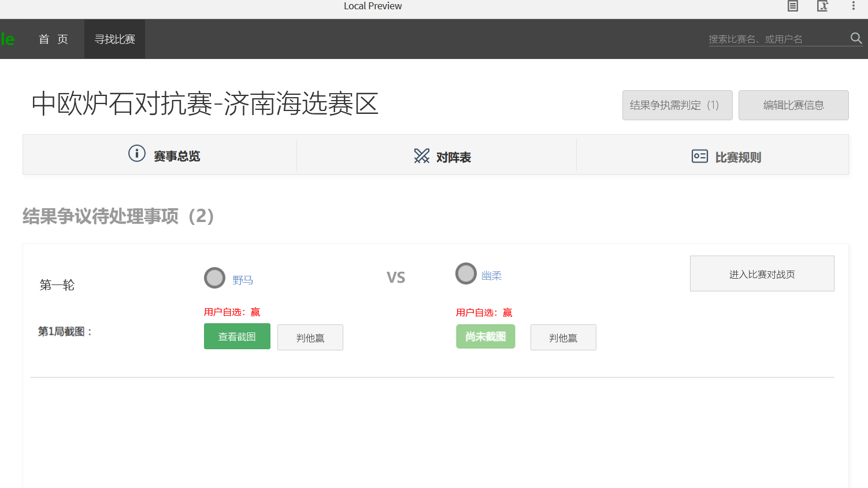Go to the 首页 nav item
The height and width of the screenshot is (488, 868).
(53, 39)
